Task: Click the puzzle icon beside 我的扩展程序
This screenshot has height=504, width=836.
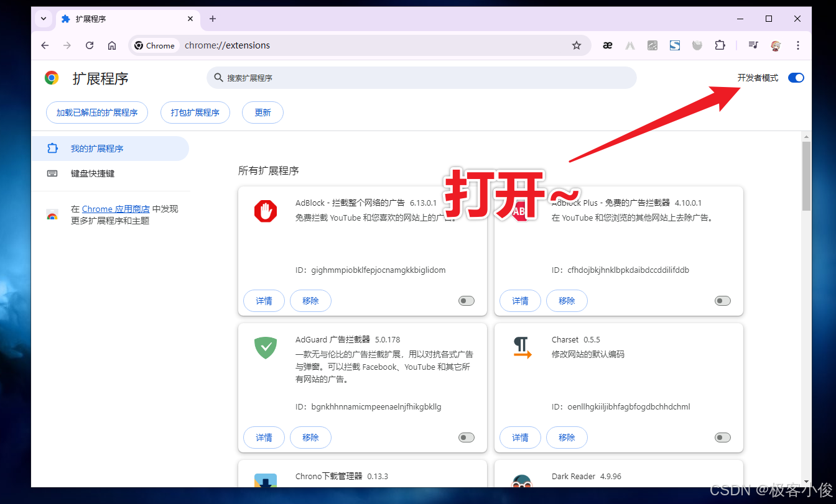Action: pos(52,149)
